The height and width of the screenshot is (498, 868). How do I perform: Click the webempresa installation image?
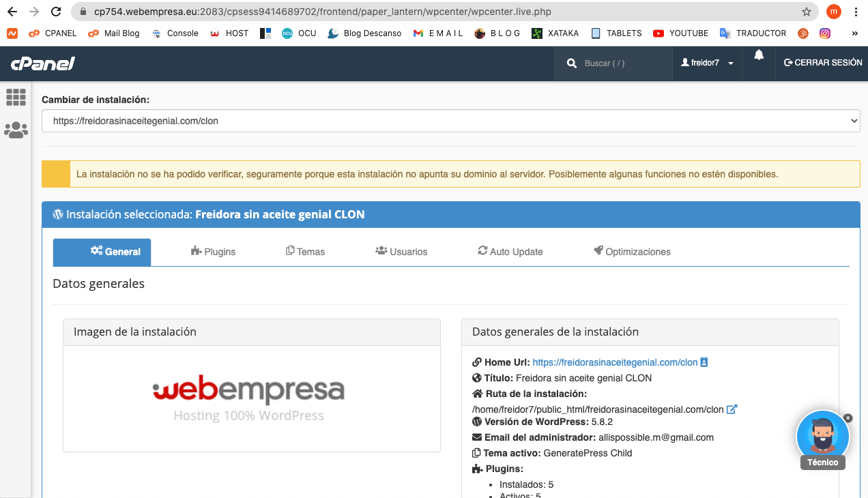pyautogui.click(x=248, y=398)
